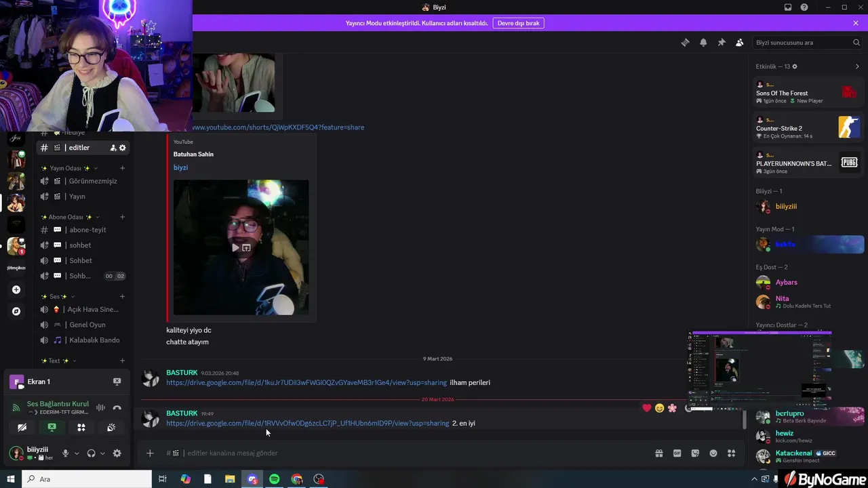868x488 pixels.
Task: Open audio output options dropdown
Action: click(x=102, y=453)
